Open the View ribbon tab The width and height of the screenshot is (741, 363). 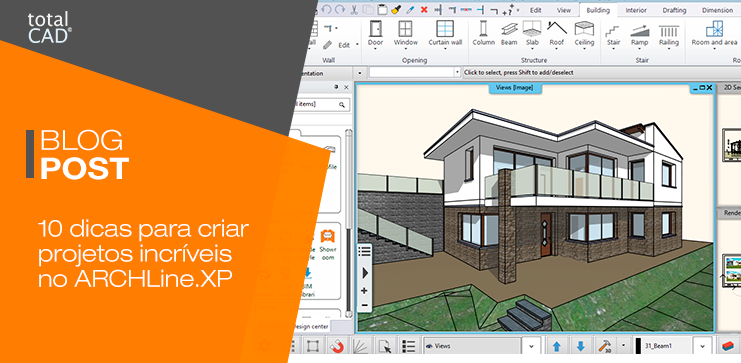pyautogui.click(x=564, y=10)
